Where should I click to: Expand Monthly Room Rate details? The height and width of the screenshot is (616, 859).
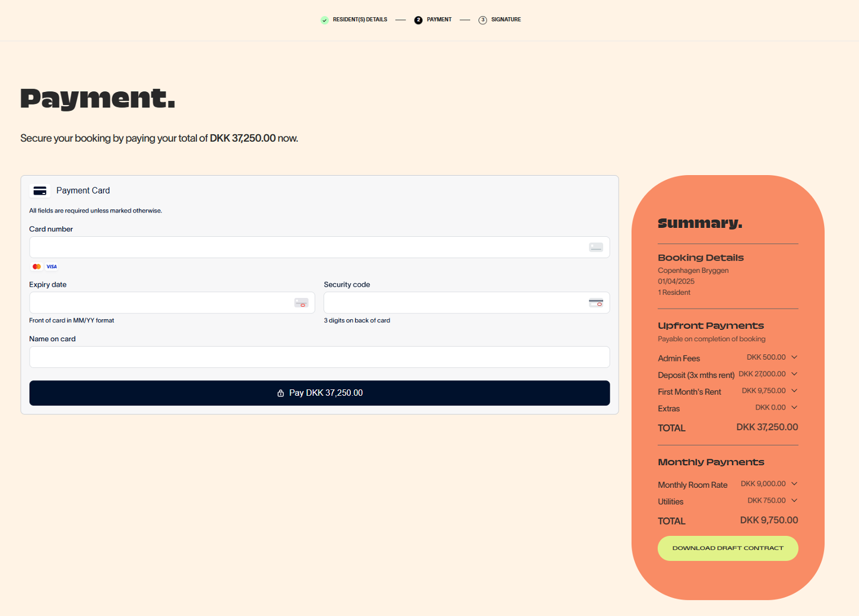794,484
